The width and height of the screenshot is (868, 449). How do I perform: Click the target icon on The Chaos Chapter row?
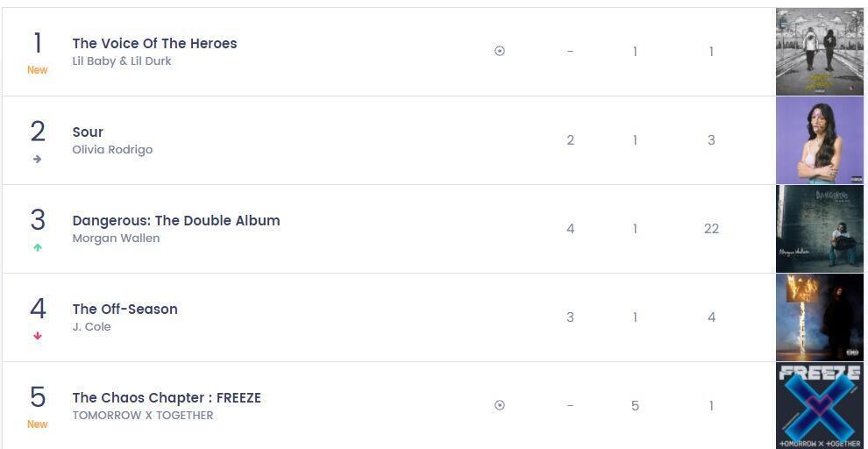click(500, 405)
